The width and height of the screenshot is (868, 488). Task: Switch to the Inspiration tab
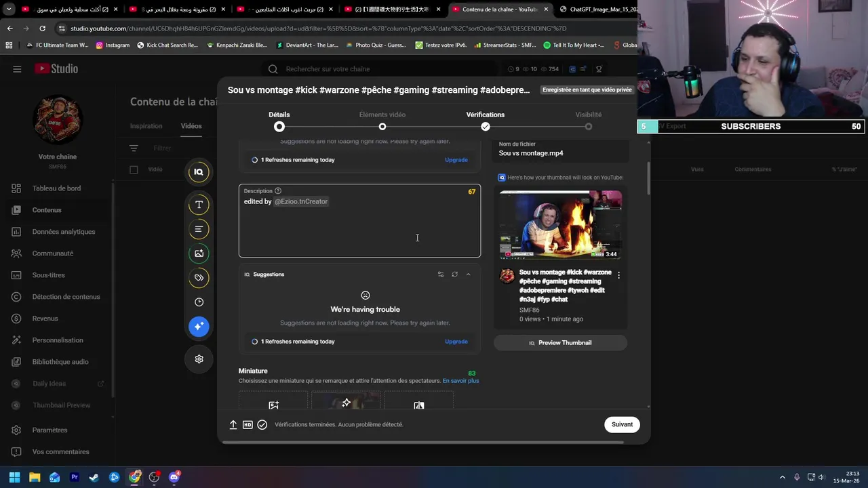pos(146,126)
